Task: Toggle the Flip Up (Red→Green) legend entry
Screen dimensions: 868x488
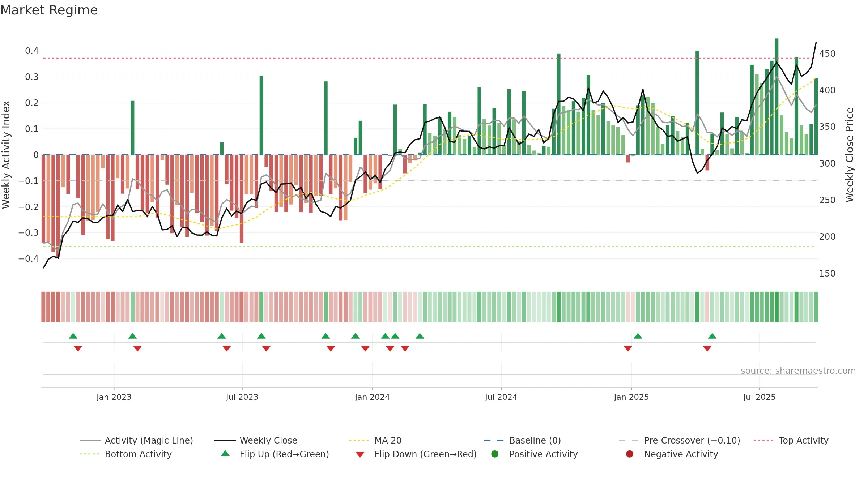Action: coord(275,454)
